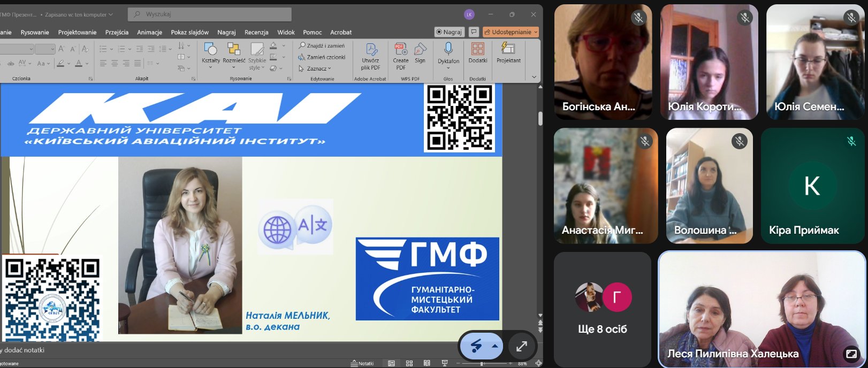
Task: Toggle the Notatki notes pane
Action: (362, 363)
